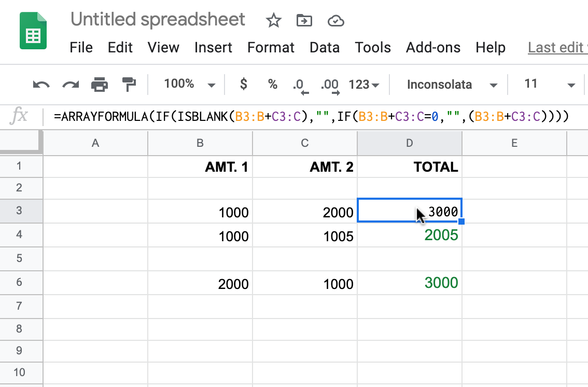Click the Move to folder icon

coord(304,20)
